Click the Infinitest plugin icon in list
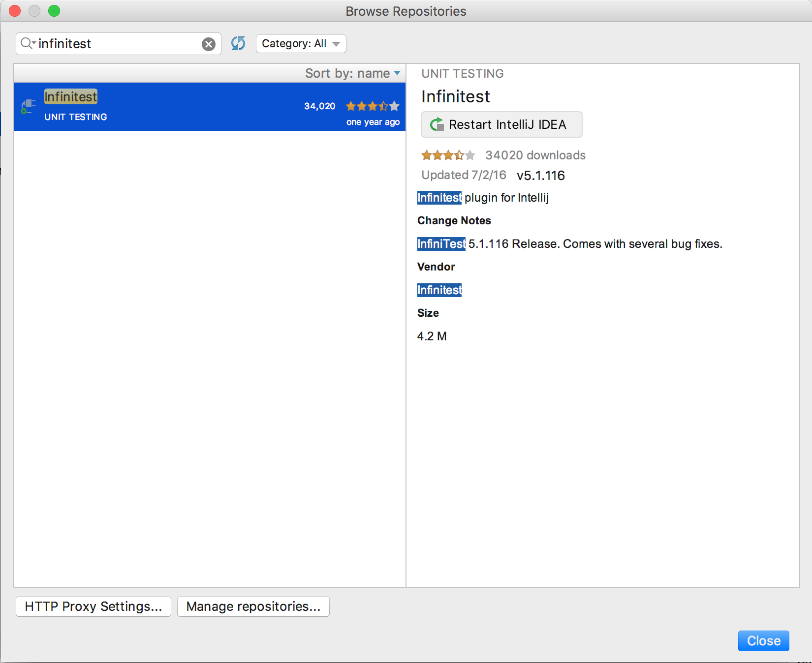Image resolution: width=812 pixels, height=663 pixels. pyautogui.click(x=28, y=106)
